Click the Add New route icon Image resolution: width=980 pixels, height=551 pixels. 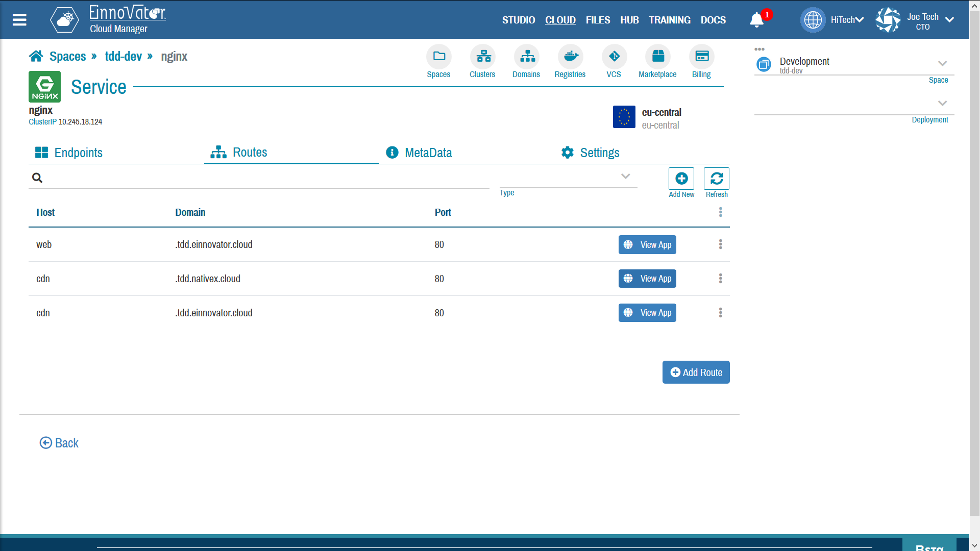pyautogui.click(x=681, y=178)
